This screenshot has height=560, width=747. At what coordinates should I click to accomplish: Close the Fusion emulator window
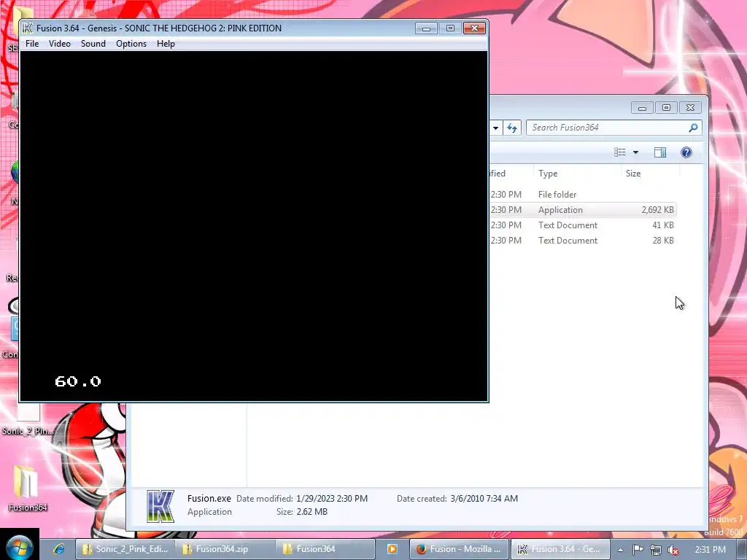coord(474,28)
